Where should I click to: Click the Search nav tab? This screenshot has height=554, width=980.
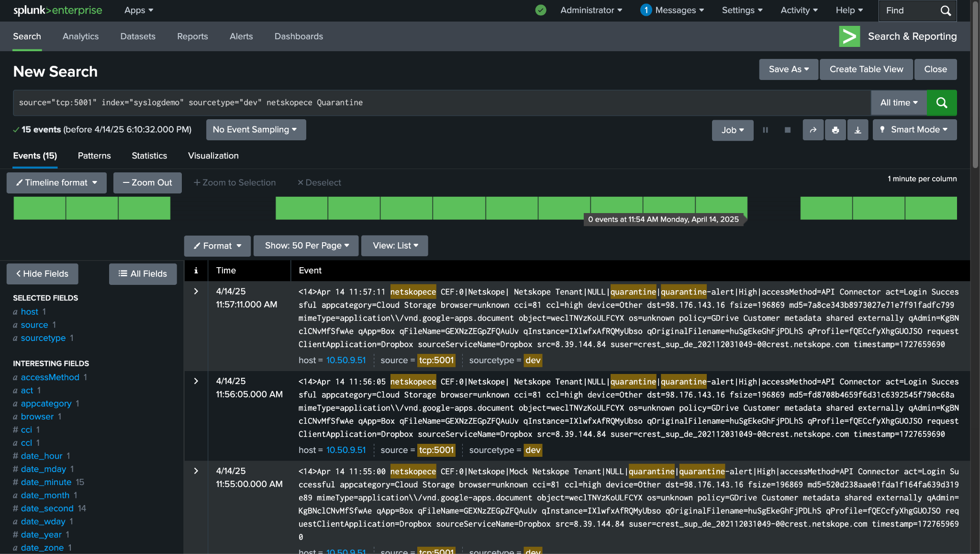tap(27, 36)
